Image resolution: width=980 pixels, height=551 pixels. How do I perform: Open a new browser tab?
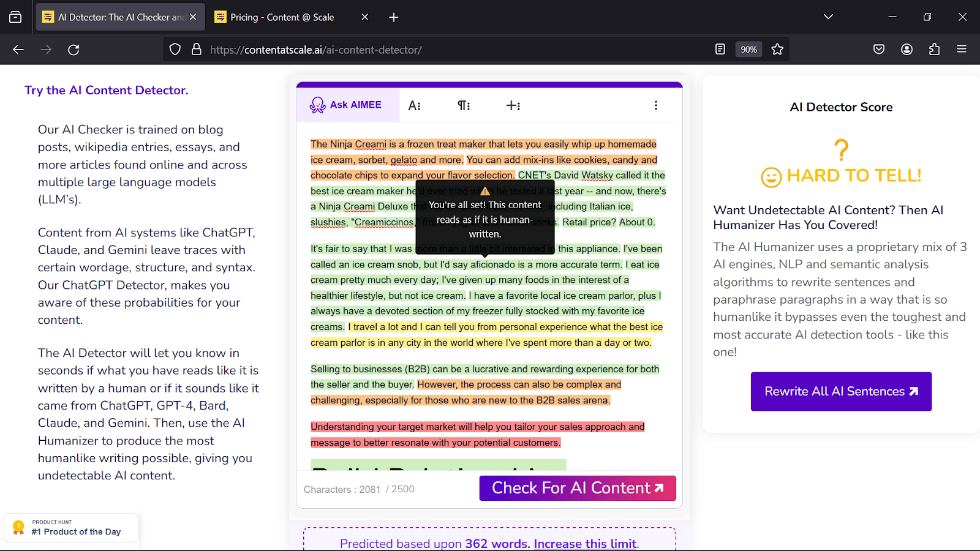[x=394, y=17]
